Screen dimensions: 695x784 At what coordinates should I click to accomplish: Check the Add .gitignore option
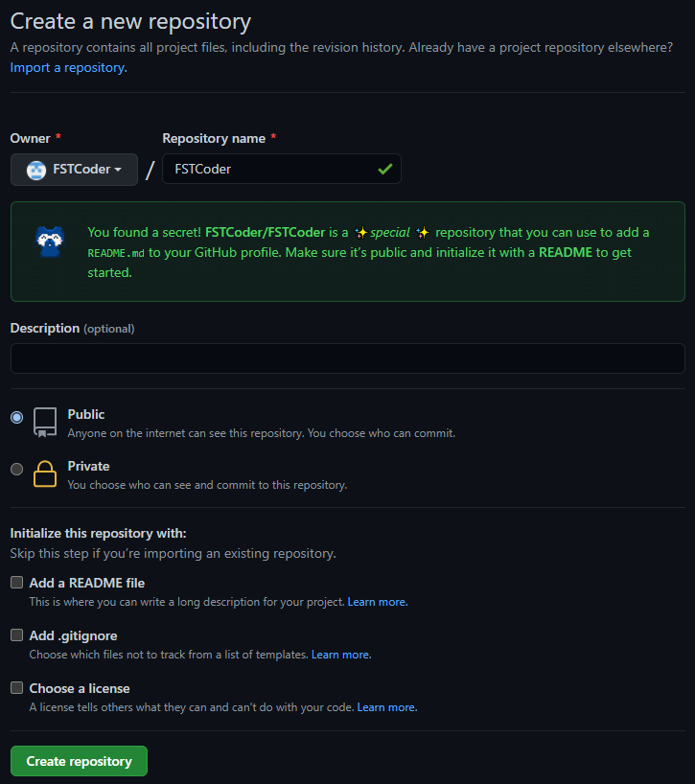(17, 635)
